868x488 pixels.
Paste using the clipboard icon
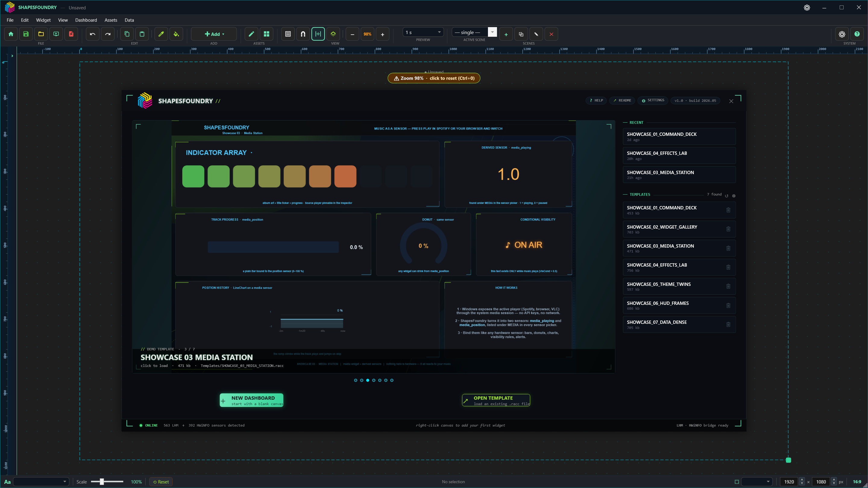tap(142, 34)
